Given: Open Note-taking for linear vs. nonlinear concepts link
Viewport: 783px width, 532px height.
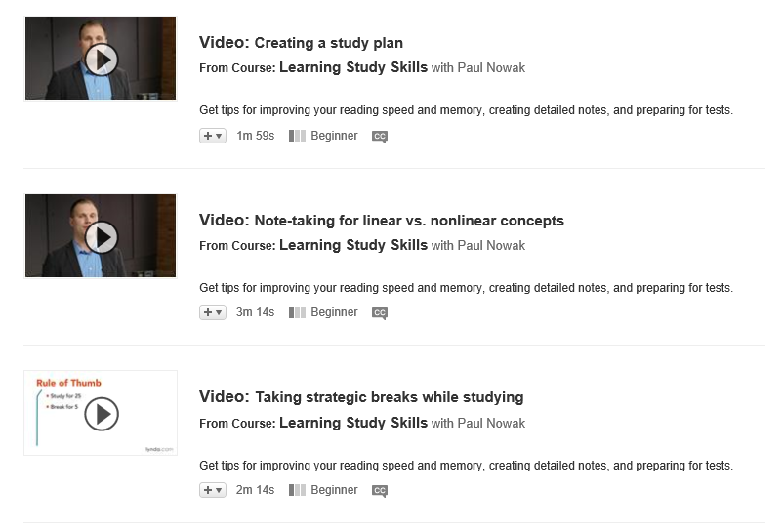Looking at the screenshot, I should point(409,221).
